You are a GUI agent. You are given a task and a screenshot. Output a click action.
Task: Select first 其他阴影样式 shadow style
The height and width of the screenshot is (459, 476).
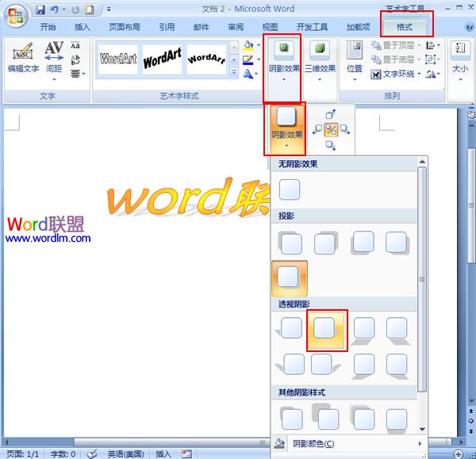coord(291,418)
